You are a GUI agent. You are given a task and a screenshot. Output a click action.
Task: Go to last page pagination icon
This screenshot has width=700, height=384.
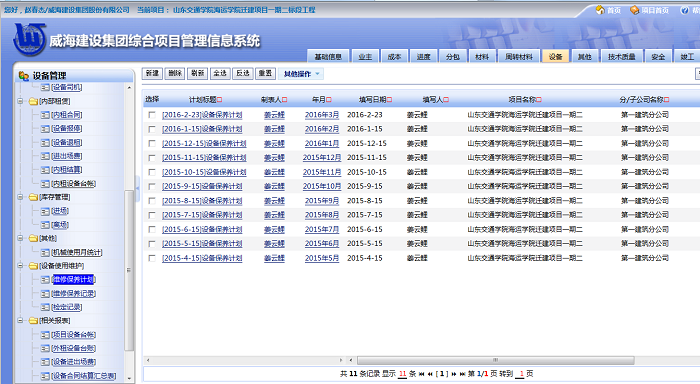tap(462, 374)
